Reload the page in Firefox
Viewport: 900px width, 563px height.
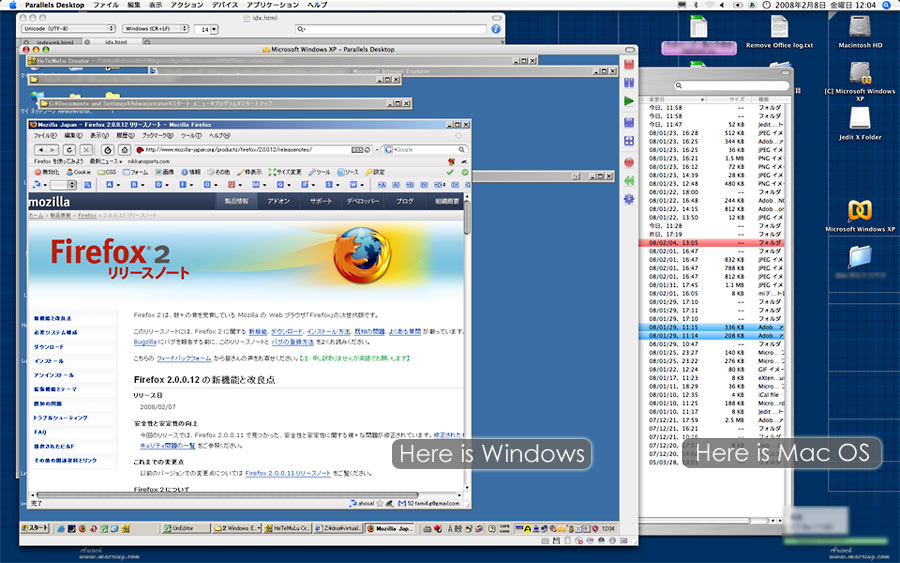click(x=69, y=150)
